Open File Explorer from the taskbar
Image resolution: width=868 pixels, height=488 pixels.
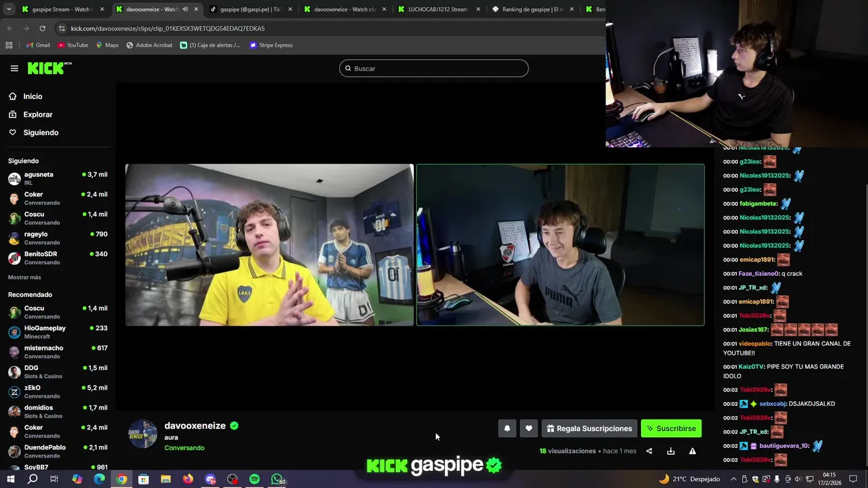[165, 479]
